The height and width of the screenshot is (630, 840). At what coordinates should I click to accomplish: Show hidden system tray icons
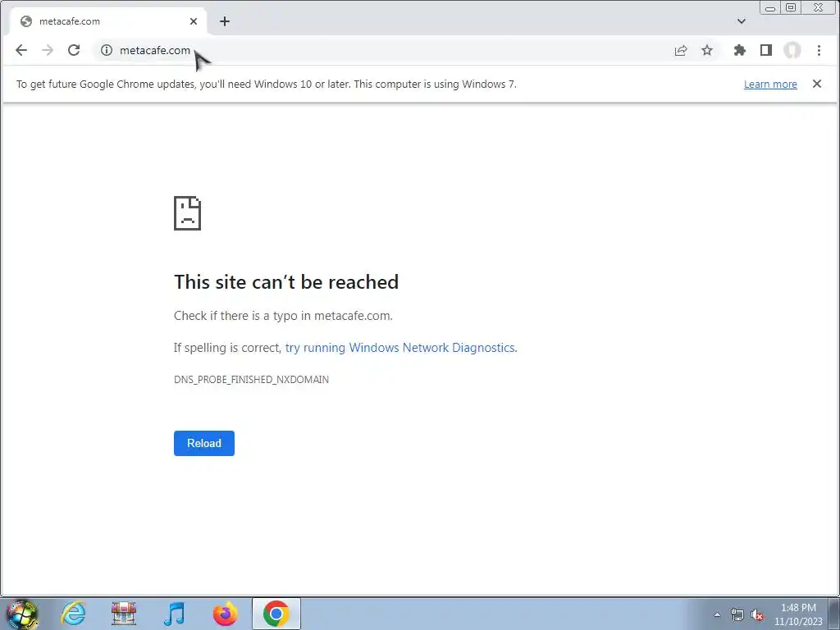tap(717, 615)
